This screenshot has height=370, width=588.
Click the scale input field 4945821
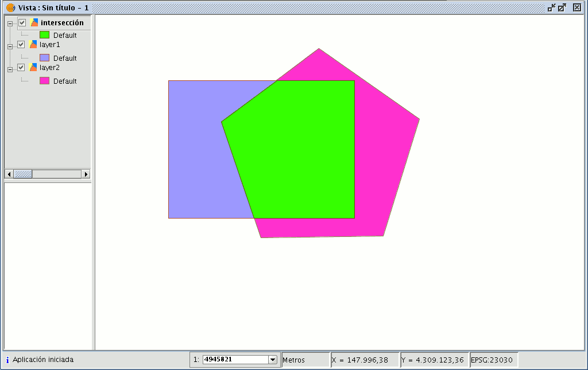pos(236,360)
